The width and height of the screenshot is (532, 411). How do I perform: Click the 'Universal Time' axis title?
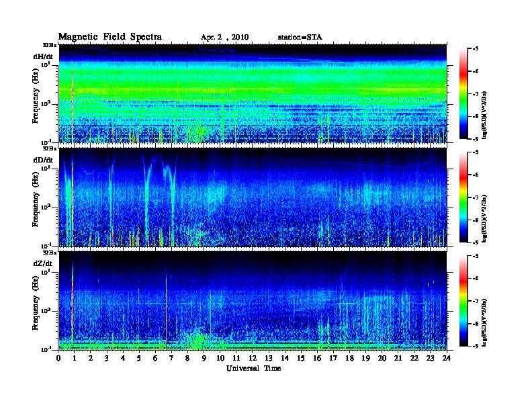[x=254, y=368]
